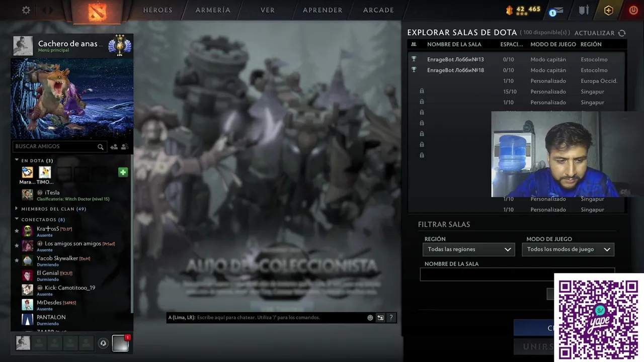Open the Dota Plus hexagon icon

tap(609, 10)
